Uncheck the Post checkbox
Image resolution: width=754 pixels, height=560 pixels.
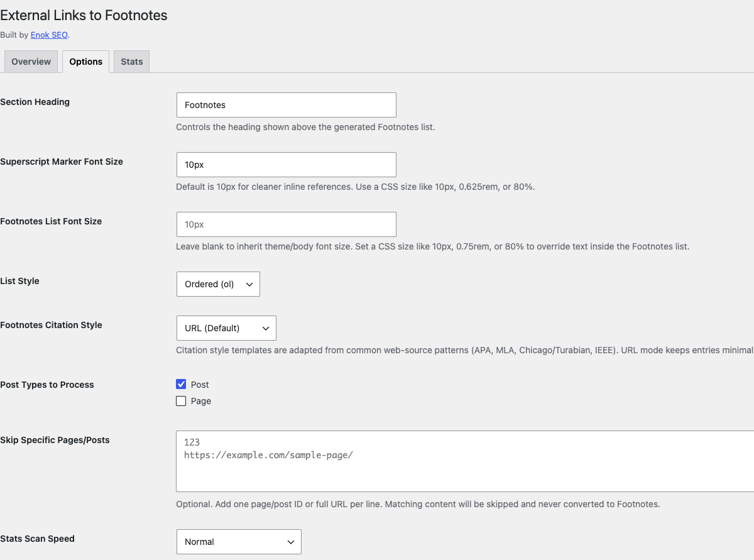tap(181, 385)
